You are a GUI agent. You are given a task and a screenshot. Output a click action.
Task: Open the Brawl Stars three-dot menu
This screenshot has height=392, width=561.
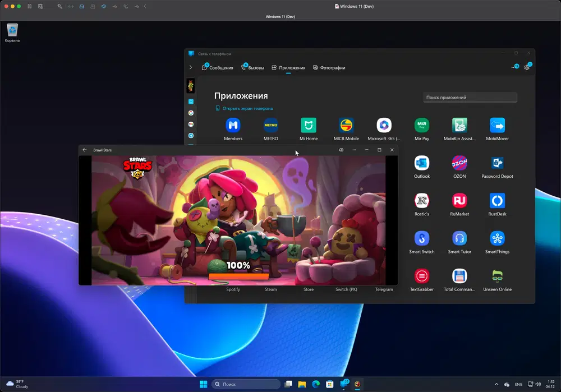[x=354, y=150]
